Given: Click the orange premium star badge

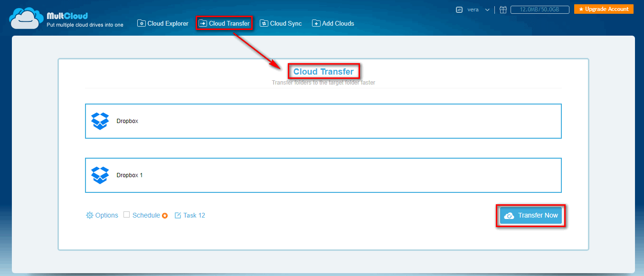Looking at the screenshot, I should pos(165,216).
